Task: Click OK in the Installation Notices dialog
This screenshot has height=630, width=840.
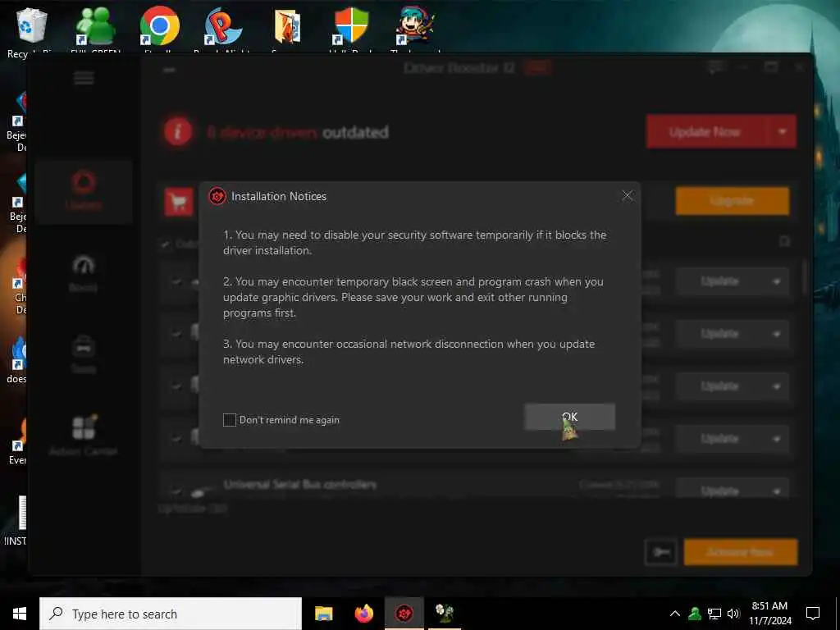Action: coord(569,417)
